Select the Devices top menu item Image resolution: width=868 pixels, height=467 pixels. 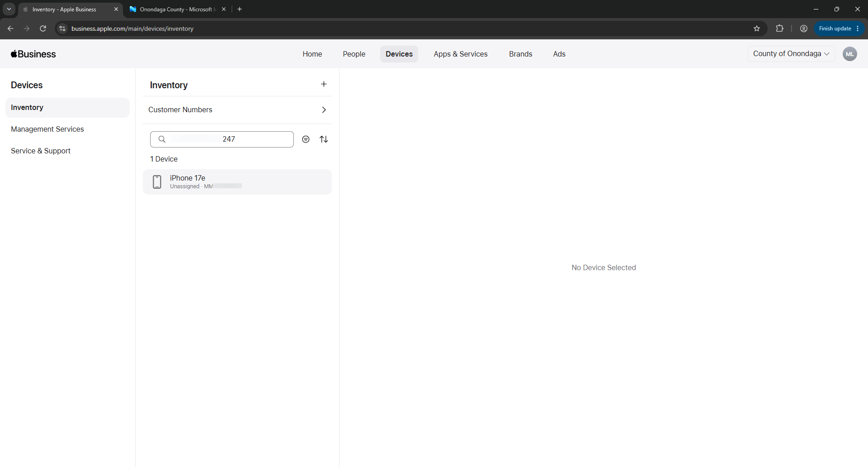(x=399, y=54)
